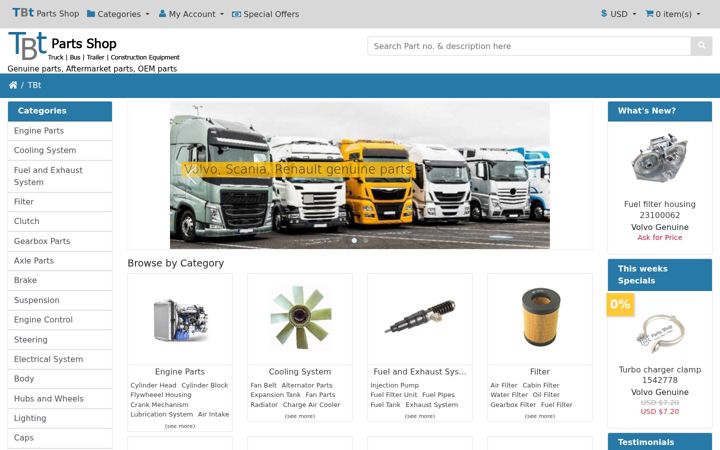Open the Filter sidebar category
The image size is (720, 450).
(x=60, y=202)
